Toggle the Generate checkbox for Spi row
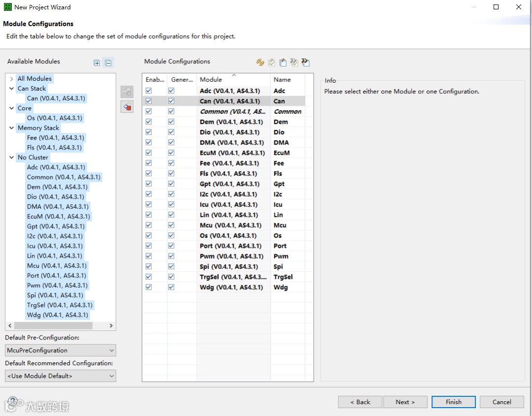This screenshot has height=416, width=532. pyautogui.click(x=171, y=266)
